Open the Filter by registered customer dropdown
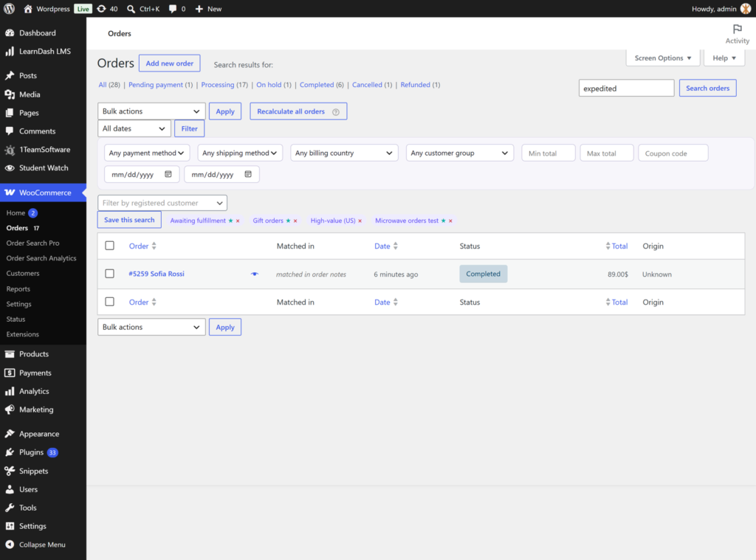 tap(162, 203)
